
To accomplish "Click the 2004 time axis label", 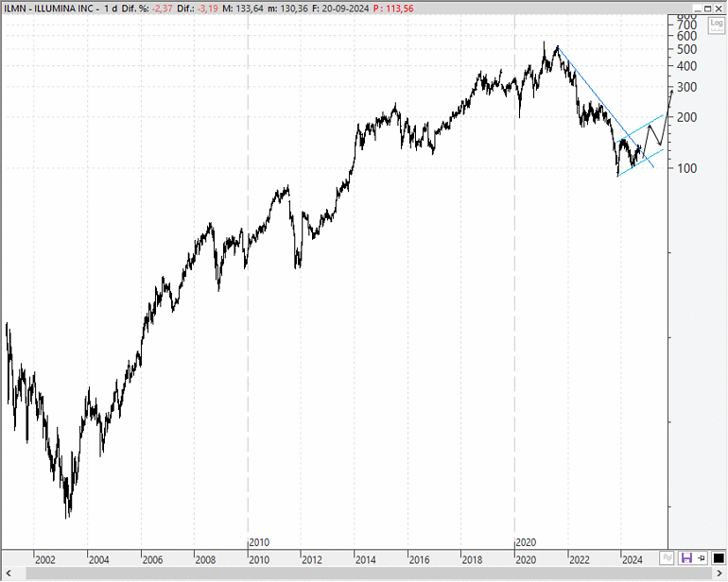I will tap(98, 559).
